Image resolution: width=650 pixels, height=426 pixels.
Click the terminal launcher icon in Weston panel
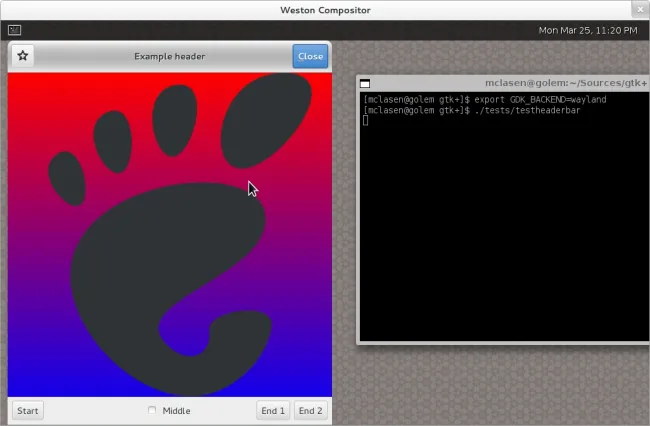coord(15,30)
